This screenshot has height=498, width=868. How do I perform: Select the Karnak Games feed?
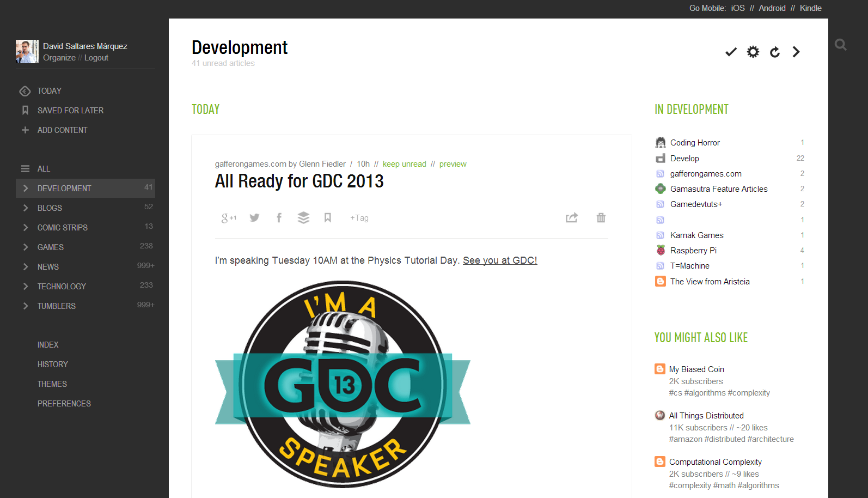click(697, 235)
